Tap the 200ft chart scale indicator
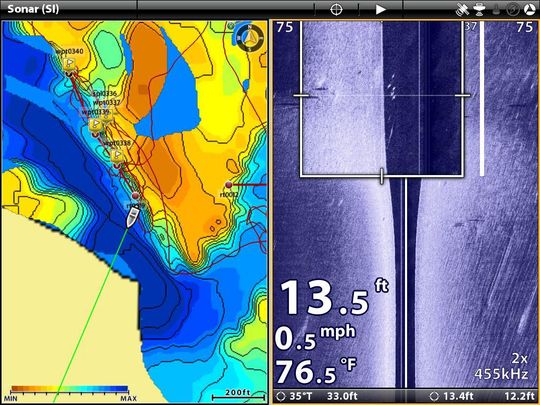Image resolution: width=540 pixels, height=405 pixels. click(x=238, y=395)
